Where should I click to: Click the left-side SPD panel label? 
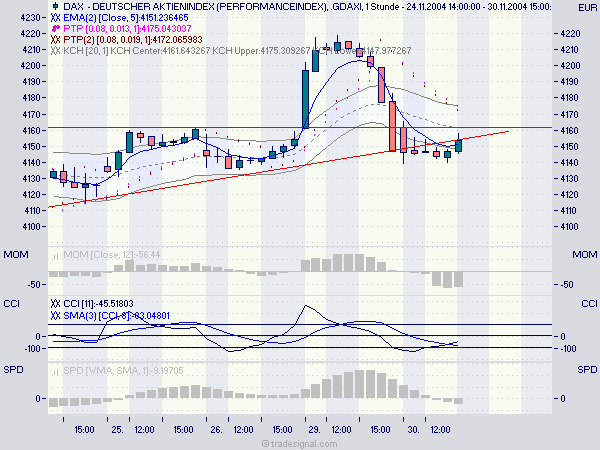tap(13, 370)
